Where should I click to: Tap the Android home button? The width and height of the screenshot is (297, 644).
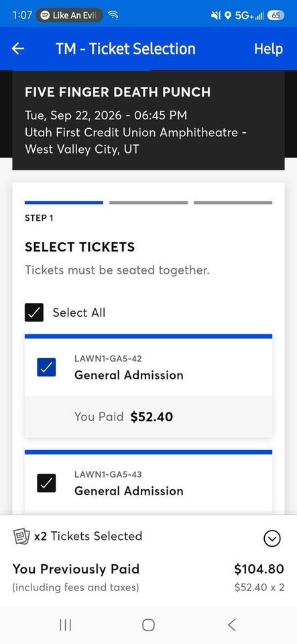(x=149, y=625)
